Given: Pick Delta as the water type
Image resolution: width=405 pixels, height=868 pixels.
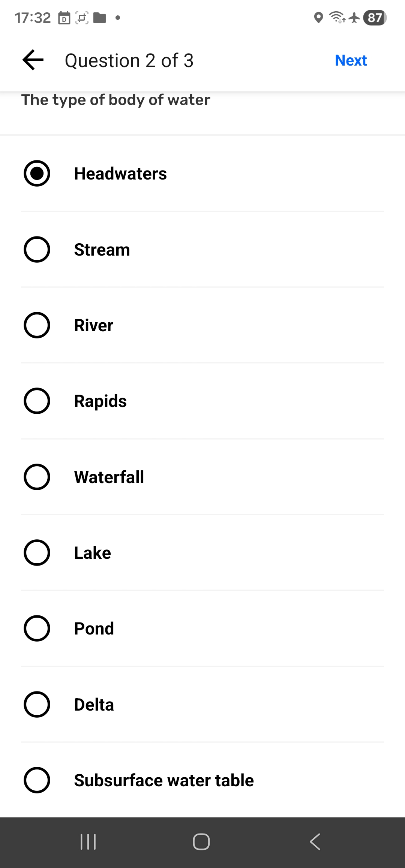Looking at the screenshot, I should (x=37, y=705).
